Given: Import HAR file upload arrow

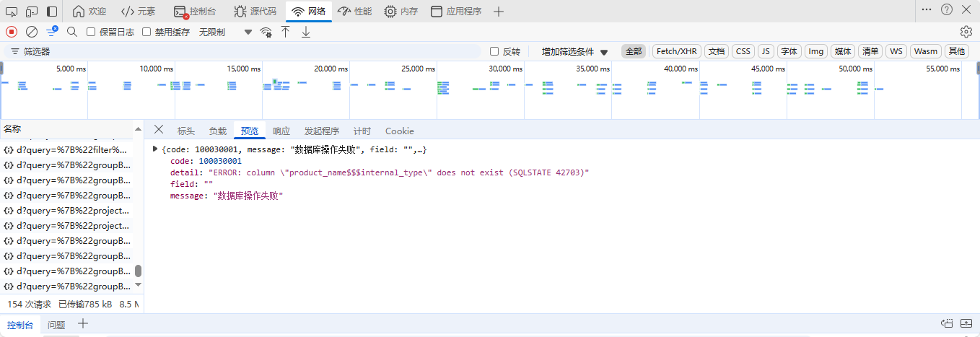Looking at the screenshot, I should (x=286, y=32).
